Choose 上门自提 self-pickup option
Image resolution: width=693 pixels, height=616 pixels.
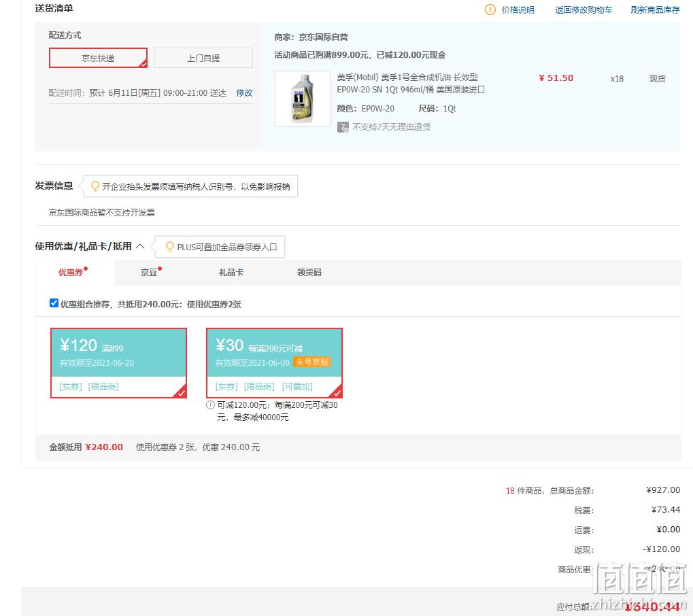click(x=203, y=58)
